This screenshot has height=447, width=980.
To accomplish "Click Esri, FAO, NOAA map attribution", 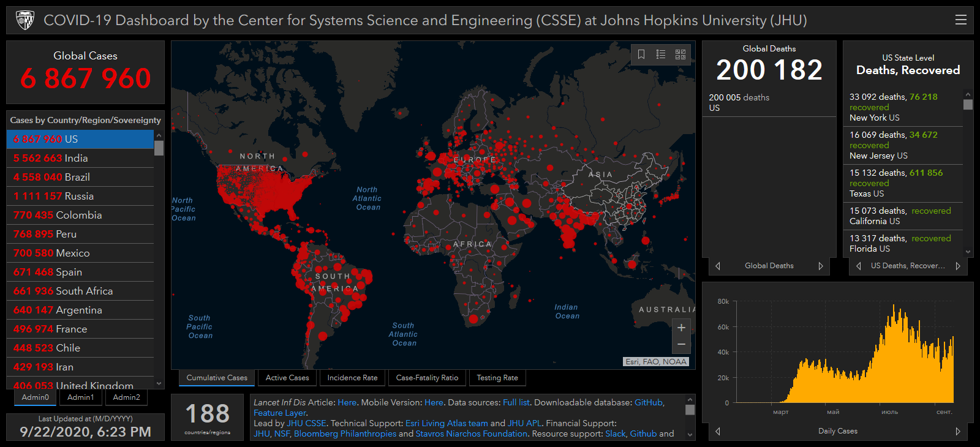I will click(x=656, y=362).
